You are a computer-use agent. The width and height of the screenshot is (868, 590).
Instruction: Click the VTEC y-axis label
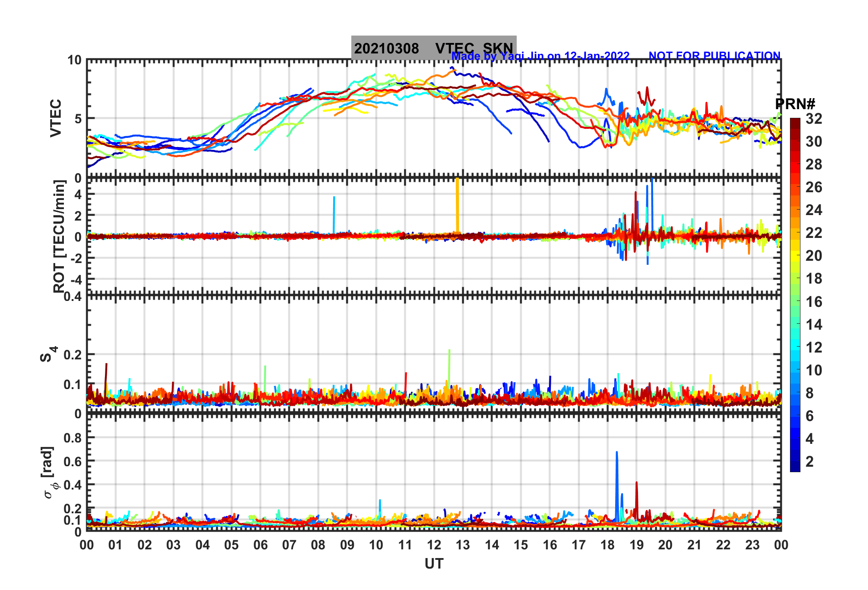[x=56, y=118]
